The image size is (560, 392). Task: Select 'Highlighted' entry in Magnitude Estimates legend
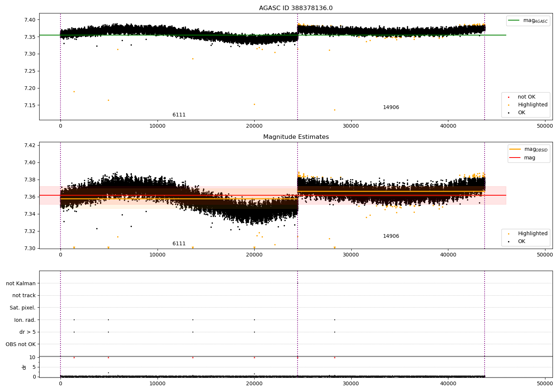pos(532,234)
